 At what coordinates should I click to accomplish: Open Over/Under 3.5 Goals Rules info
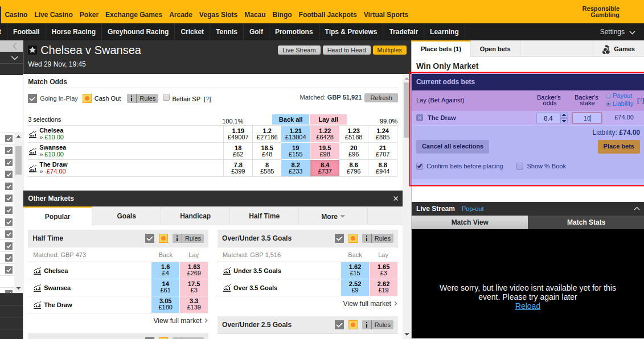coord(378,238)
